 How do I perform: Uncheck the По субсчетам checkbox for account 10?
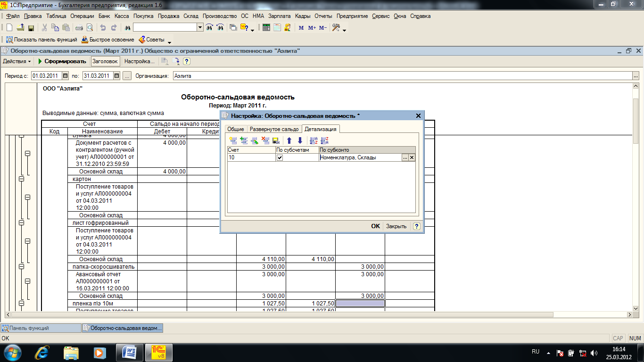click(x=280, y=158)
